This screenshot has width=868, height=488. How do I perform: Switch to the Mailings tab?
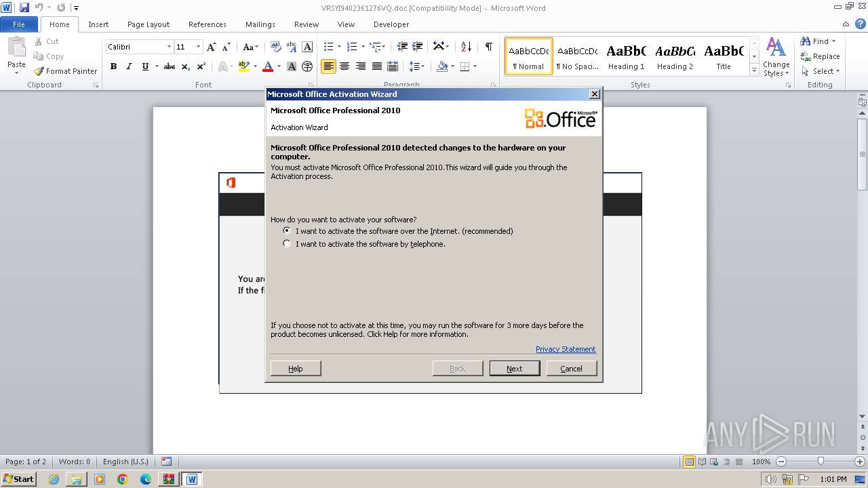click(260, 24)
